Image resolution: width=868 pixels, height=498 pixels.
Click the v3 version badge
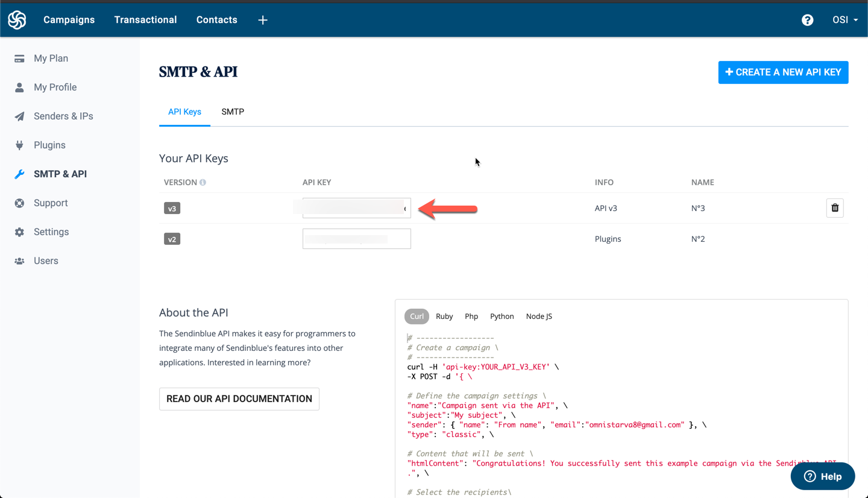click(172, 208)
